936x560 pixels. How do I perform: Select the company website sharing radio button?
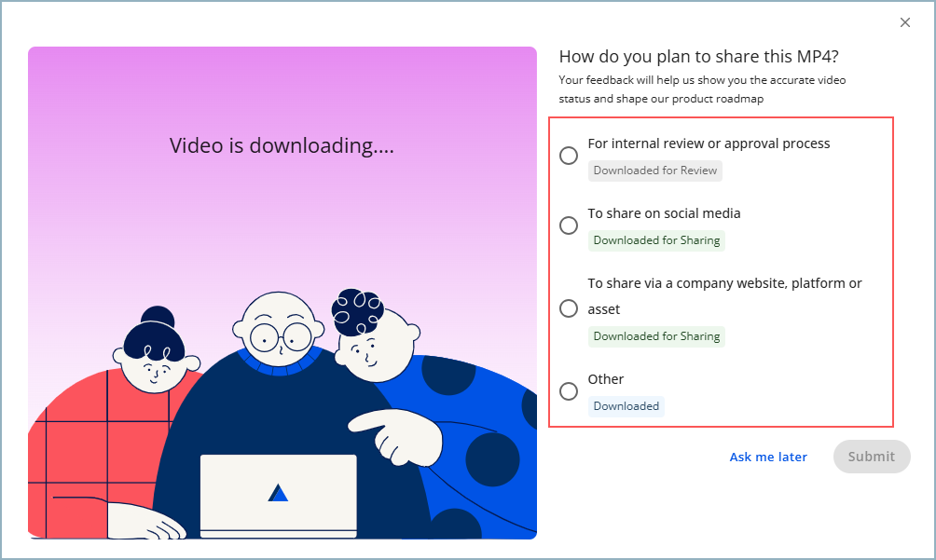569,308
